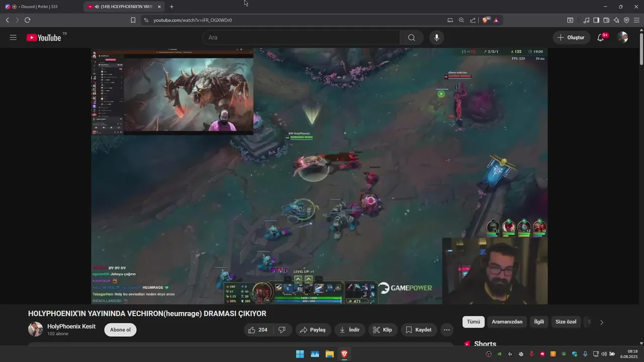Open HolyPhoenix Kesit channel avatar
This screenshot has width=644, height=362.
(35, 330)
